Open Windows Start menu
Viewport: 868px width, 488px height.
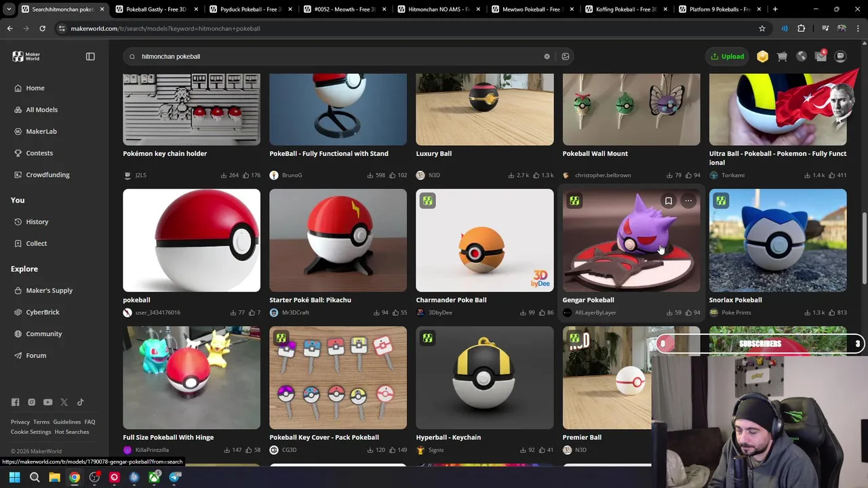14,477
